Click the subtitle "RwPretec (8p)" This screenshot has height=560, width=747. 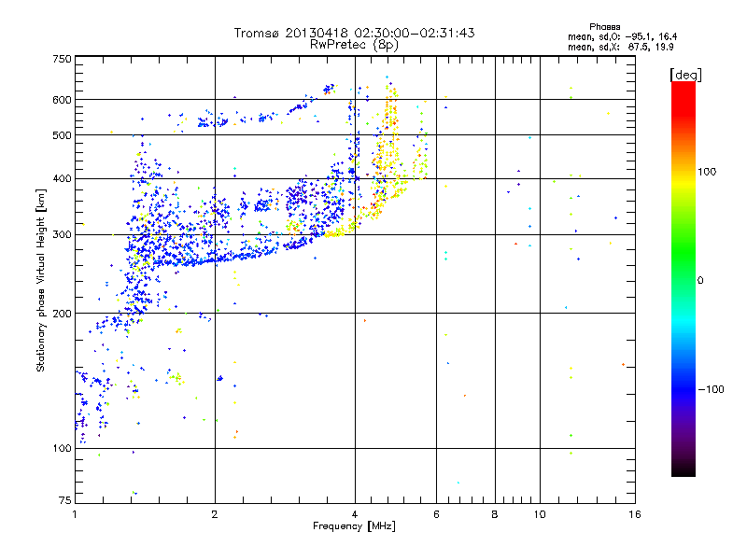point(354,45)
